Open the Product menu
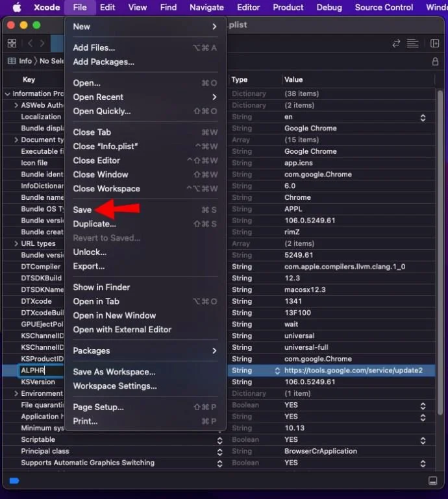The image size is (448, 499). (288, 7)
